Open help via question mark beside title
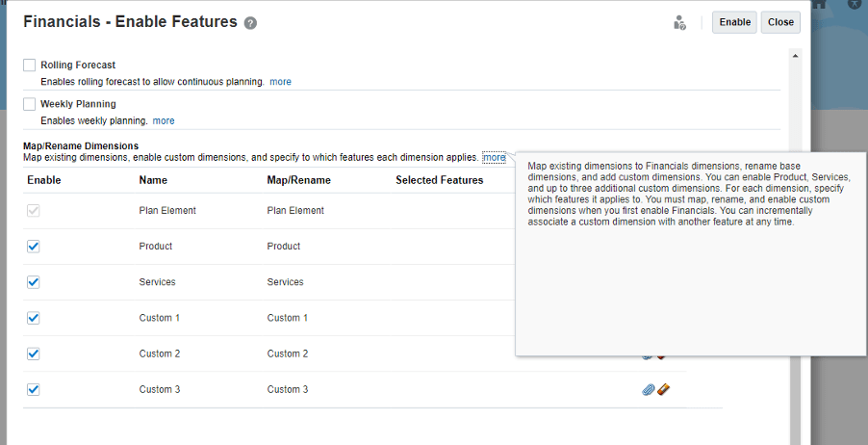This screenshot has height=445, width=868. point(250,23)
